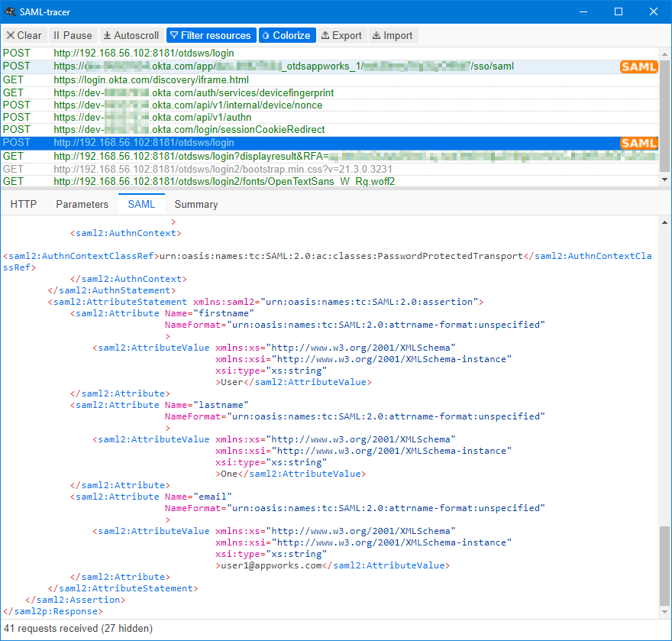Image resolution: width=672 pixels, height=641 pixels.
Task: Click the SAML badge on the Okta sso/saml request
Action: [x=639, y=66]
